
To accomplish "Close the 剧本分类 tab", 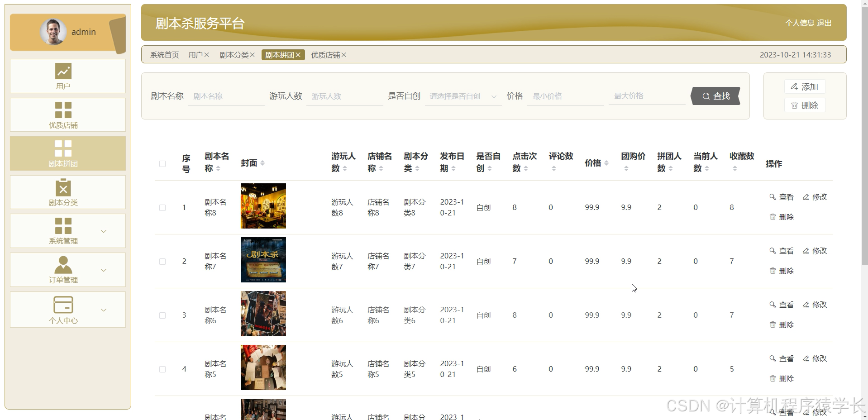I will coord(252,55).
